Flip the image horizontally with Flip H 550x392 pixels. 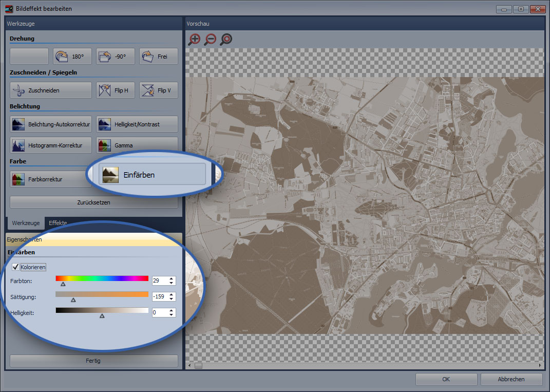pyautogui.click(x=116, y=90)
